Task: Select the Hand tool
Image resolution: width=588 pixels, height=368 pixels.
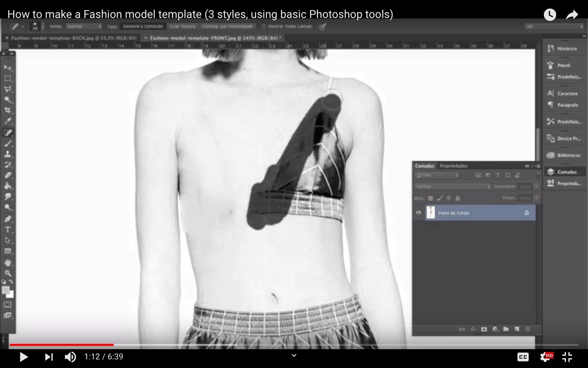Action: point(8,263)
